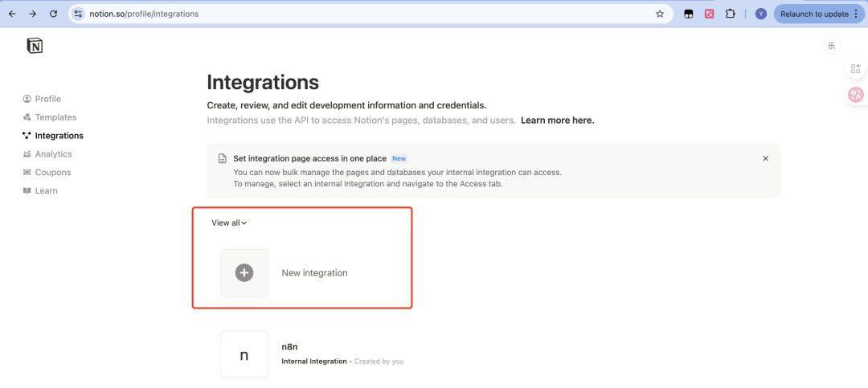Click the Internal Integration label under n8n

click(314, 361)
